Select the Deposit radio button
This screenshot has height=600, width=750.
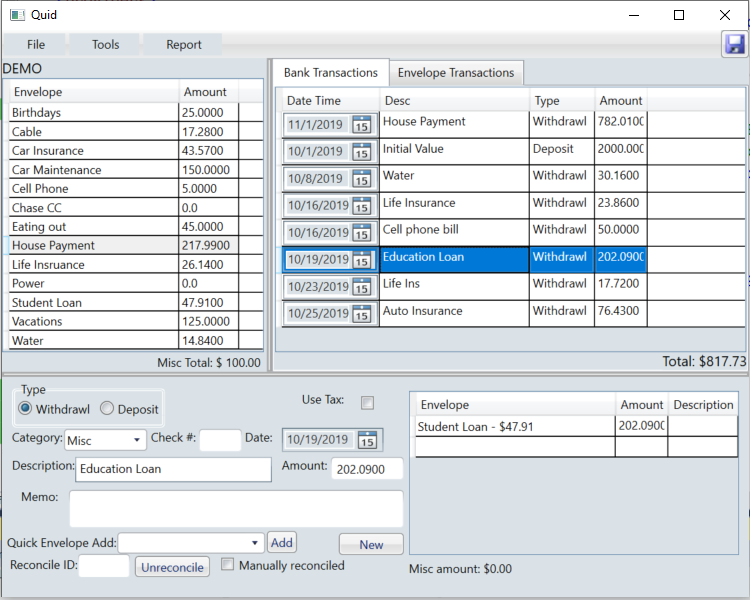[107, 409]
